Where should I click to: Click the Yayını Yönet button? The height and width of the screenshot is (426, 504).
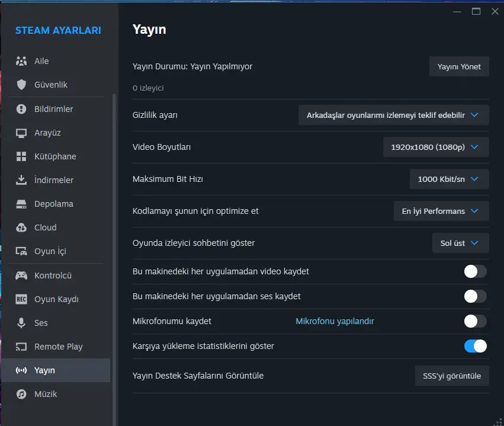pos(459,66)
